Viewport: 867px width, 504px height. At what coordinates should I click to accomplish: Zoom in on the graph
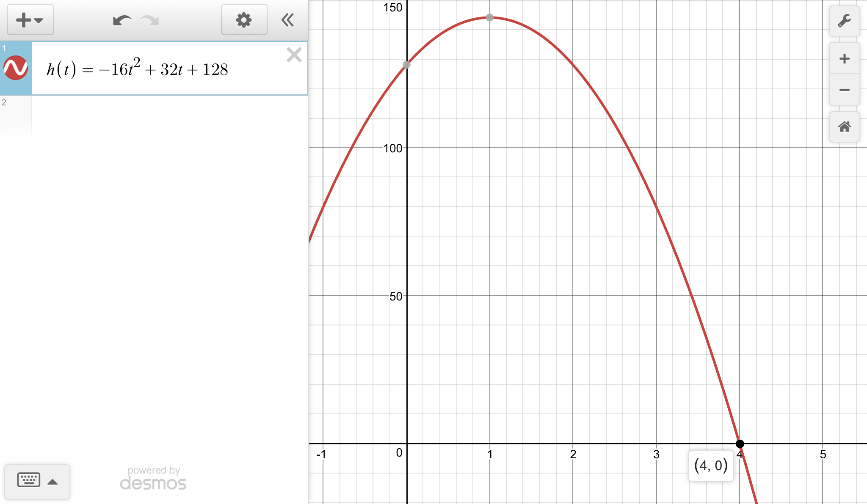pos(844,58)
